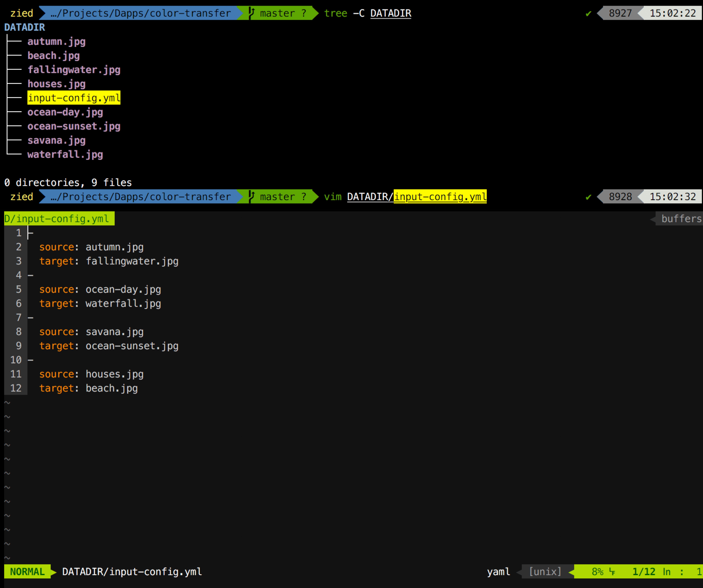Image resolution: width=703 pixels, height=588 pixels.
Task: Click the git branch icon in the first prompt
Action: pos(252,13)
